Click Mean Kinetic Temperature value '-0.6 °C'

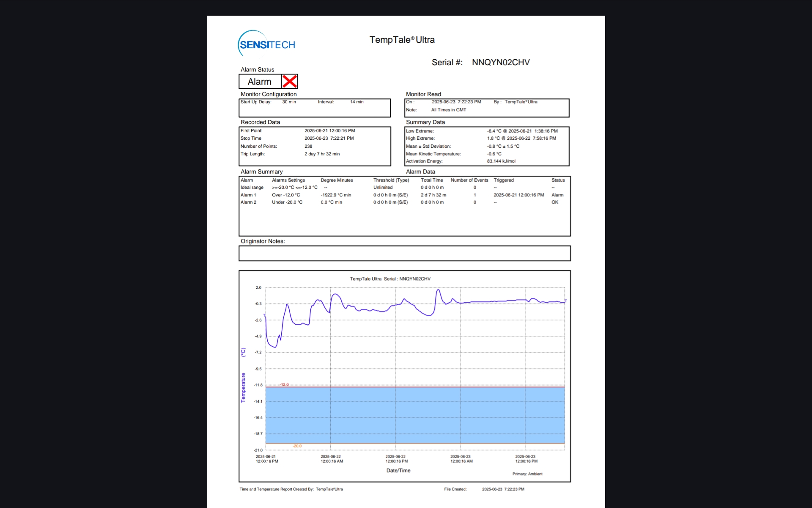coord(494,154)
